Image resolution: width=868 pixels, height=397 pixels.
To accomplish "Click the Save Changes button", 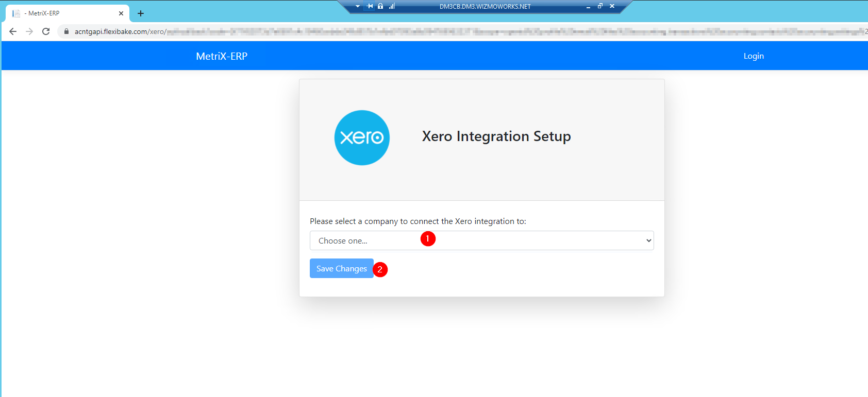I will 341,268.
